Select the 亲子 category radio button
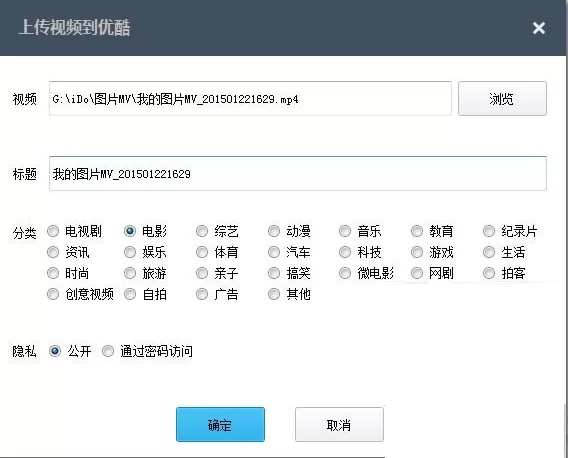This screenshot has width=568, height=458. pos(202,273)
